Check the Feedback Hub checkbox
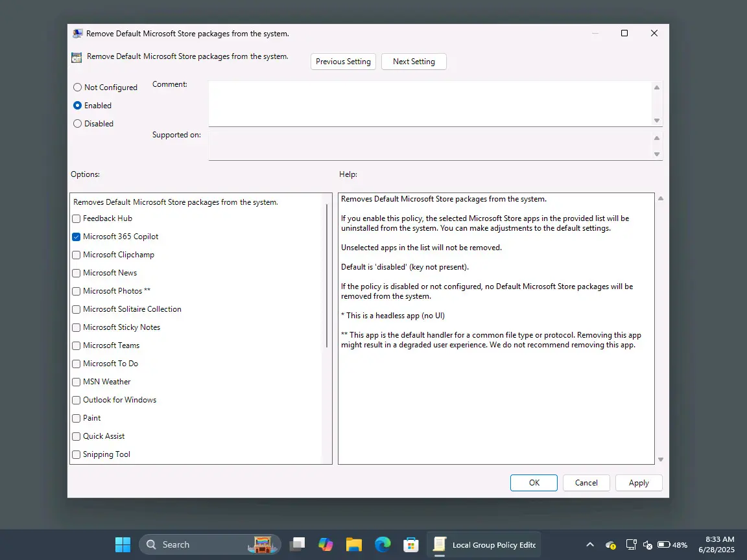The height and width of the screenshot is (560, 747). point(77,218)
